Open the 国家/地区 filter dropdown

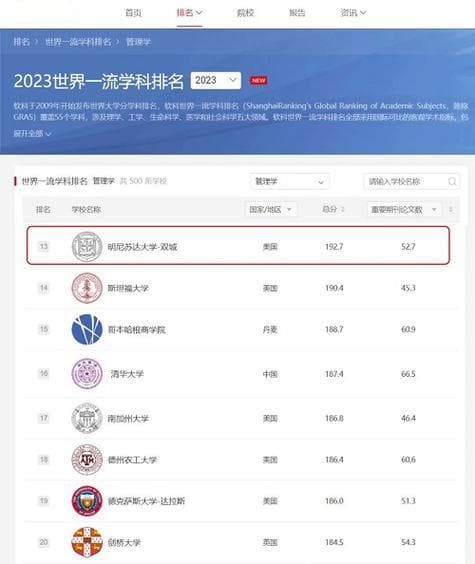point(270,209)
